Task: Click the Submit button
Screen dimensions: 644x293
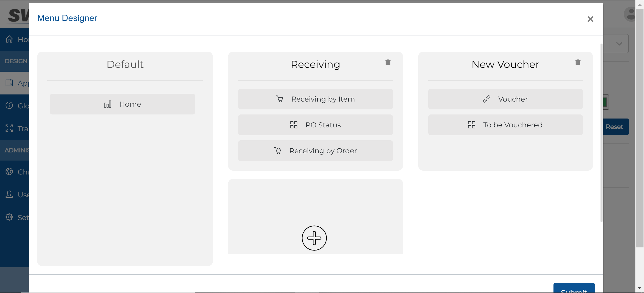Action: [x=574, y=288]
